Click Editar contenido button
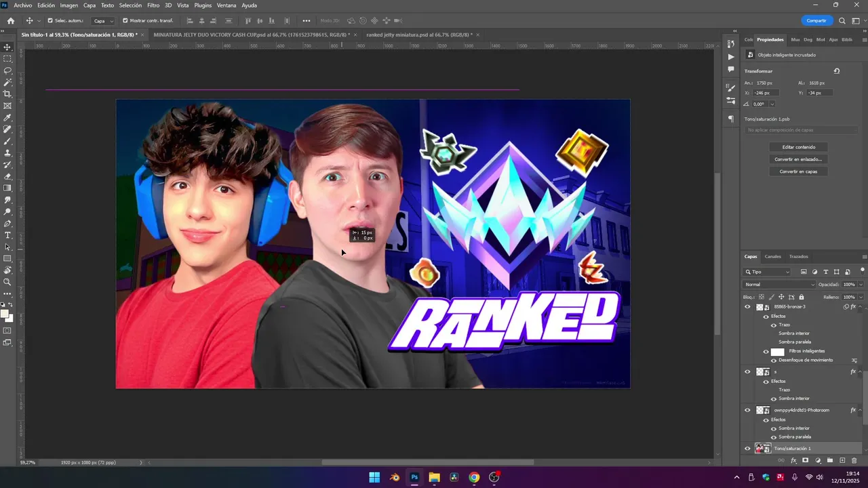 tap(799, 147)
